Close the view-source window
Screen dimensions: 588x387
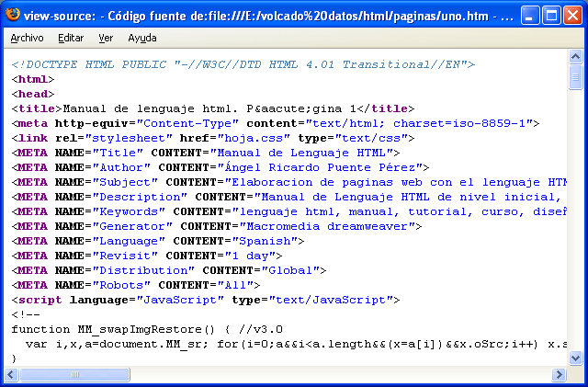(573, 16)
